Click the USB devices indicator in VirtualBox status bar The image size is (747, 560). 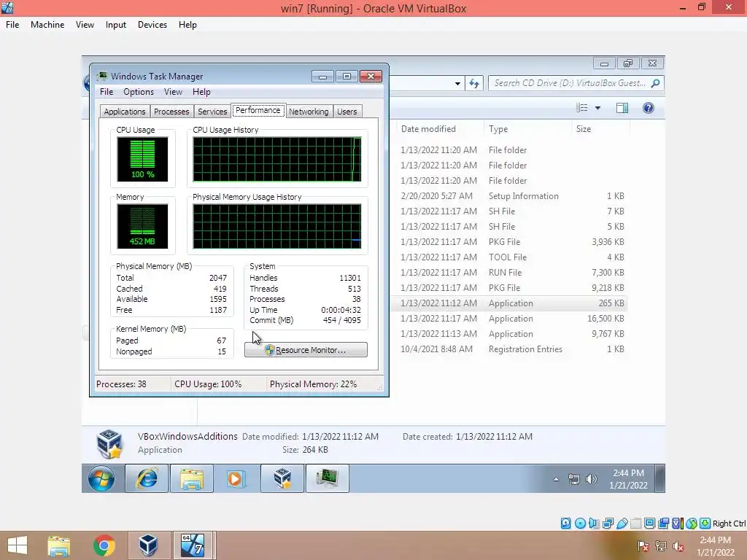point(622,524)
